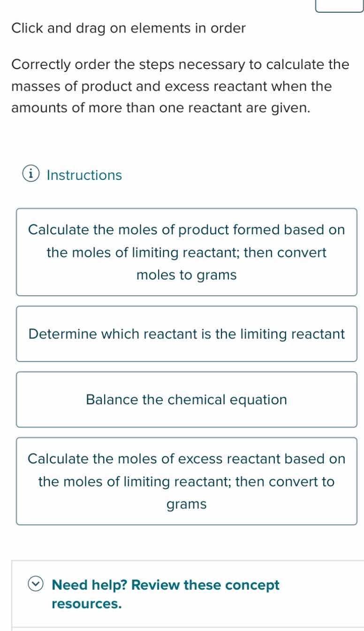Click the rounded button at the top right
The height and width of the screenshot is (631, 364).
339,4
